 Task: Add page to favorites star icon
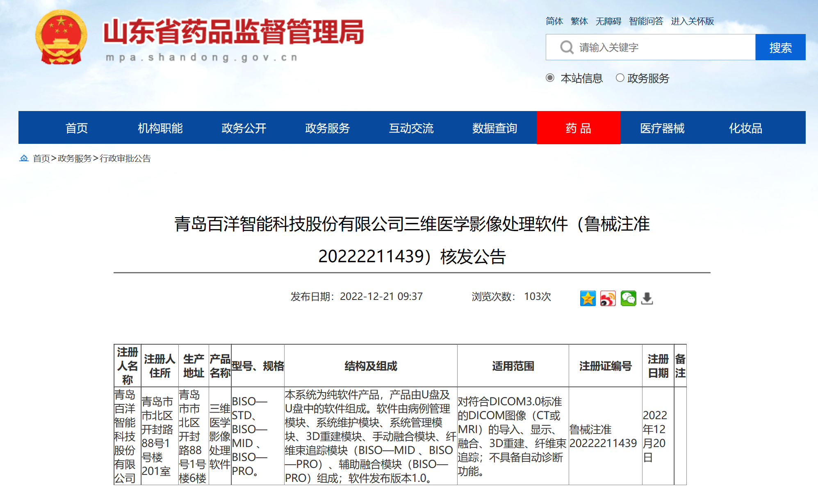click(588, 298)
